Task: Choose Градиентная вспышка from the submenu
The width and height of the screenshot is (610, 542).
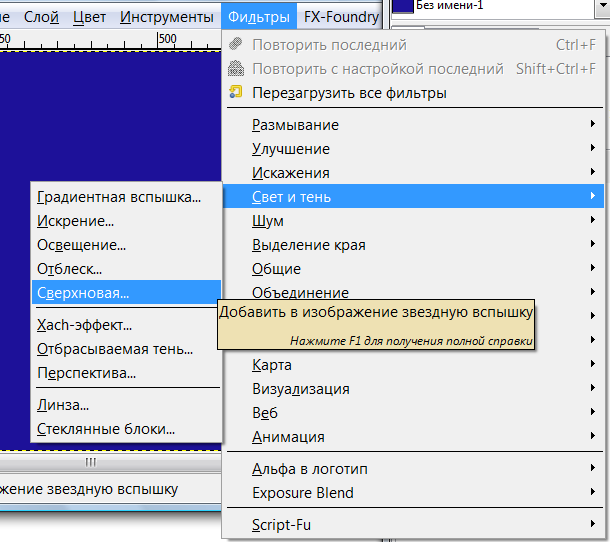Action: pyautogui.click(x=118, y=197)
